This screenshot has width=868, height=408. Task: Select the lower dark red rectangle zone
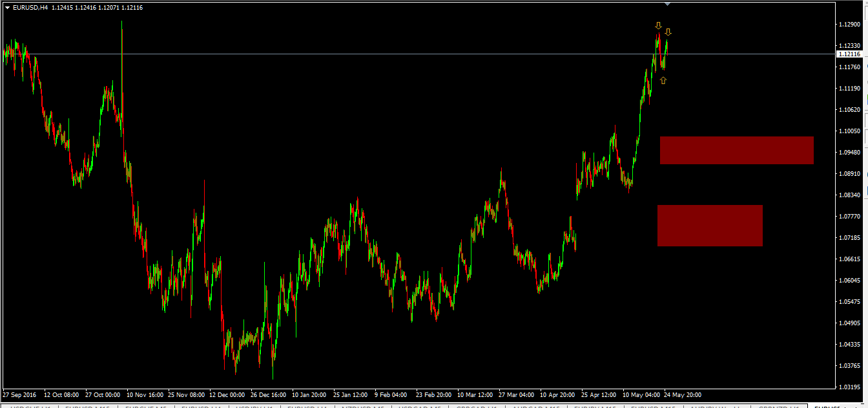[710, 226]
